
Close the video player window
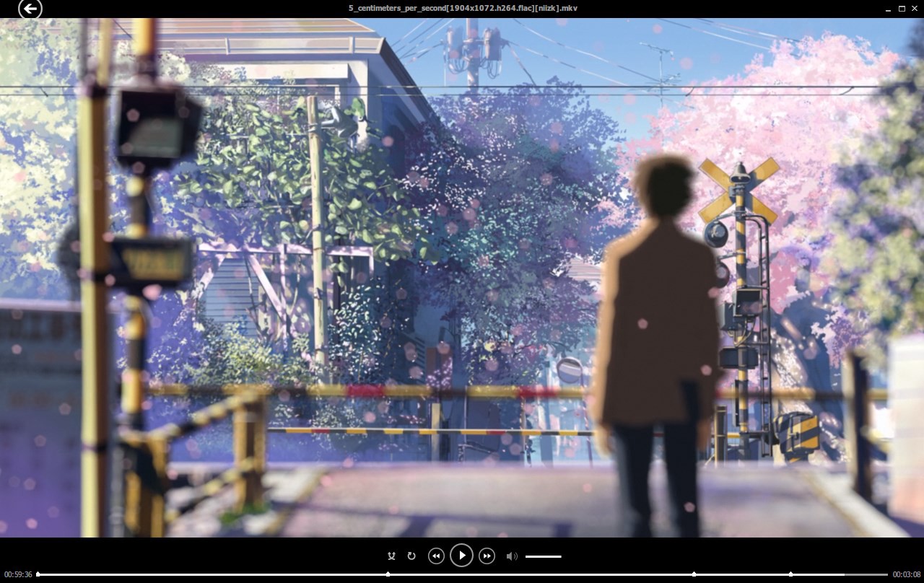pyautogui.click(x=915, y=9)
